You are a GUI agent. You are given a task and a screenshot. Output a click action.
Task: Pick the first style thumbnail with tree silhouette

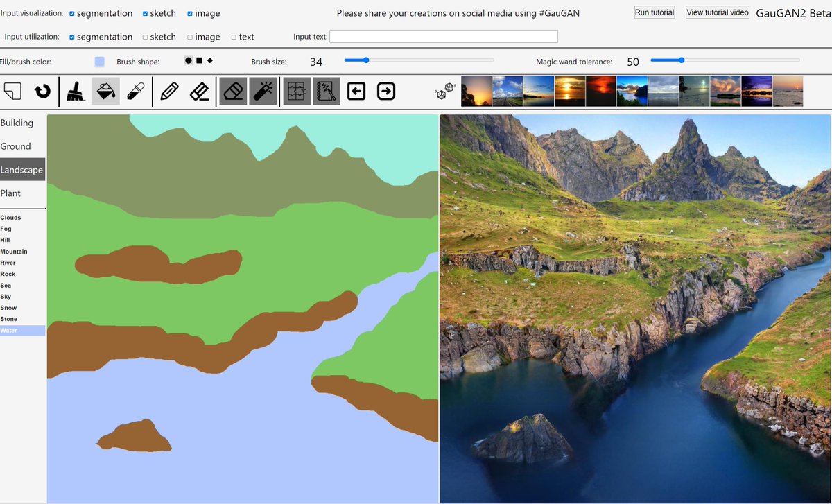[476, 91]
